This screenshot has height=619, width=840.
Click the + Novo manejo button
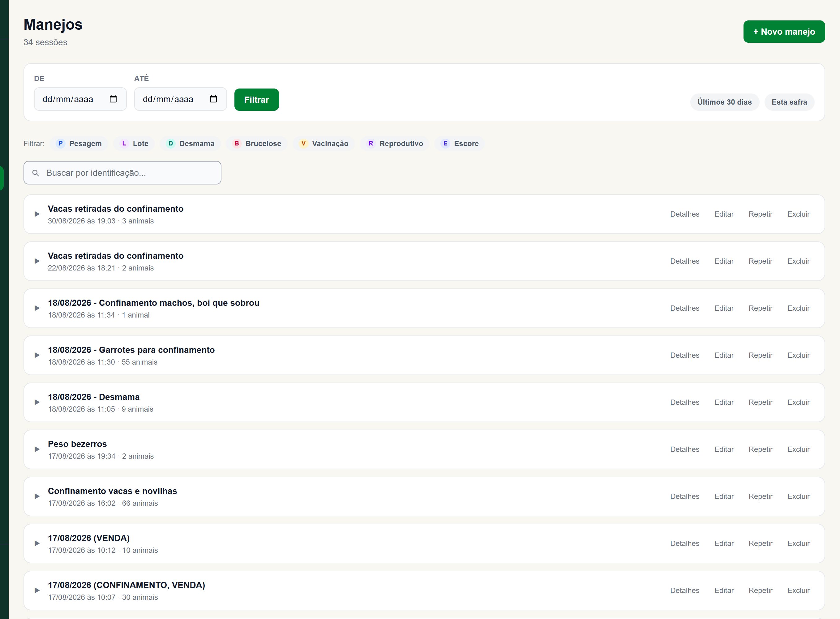pos(784,32)
